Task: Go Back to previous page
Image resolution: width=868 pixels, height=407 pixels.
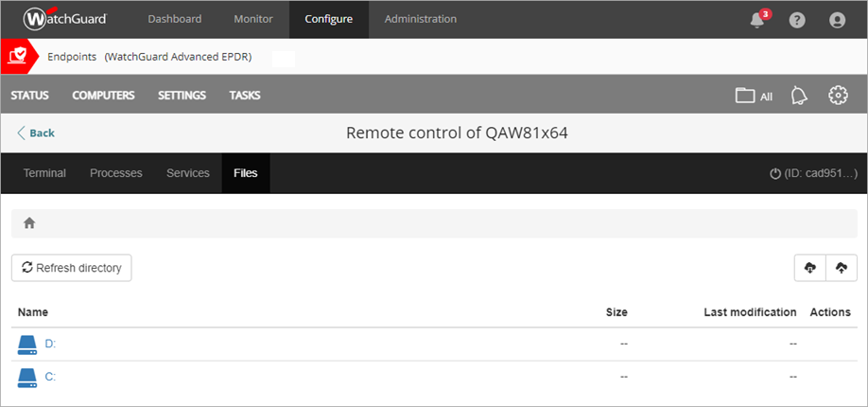Action: (x=36, y=133)
